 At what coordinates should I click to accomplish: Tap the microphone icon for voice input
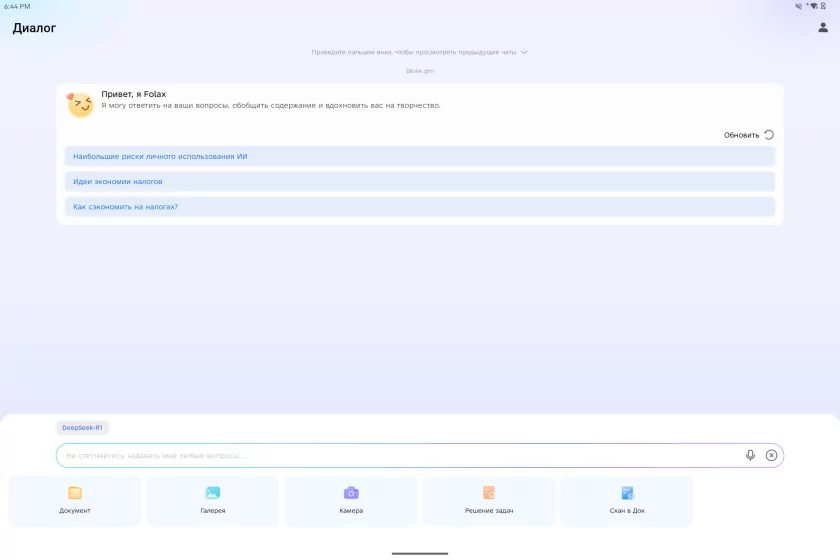click(750, 455)
